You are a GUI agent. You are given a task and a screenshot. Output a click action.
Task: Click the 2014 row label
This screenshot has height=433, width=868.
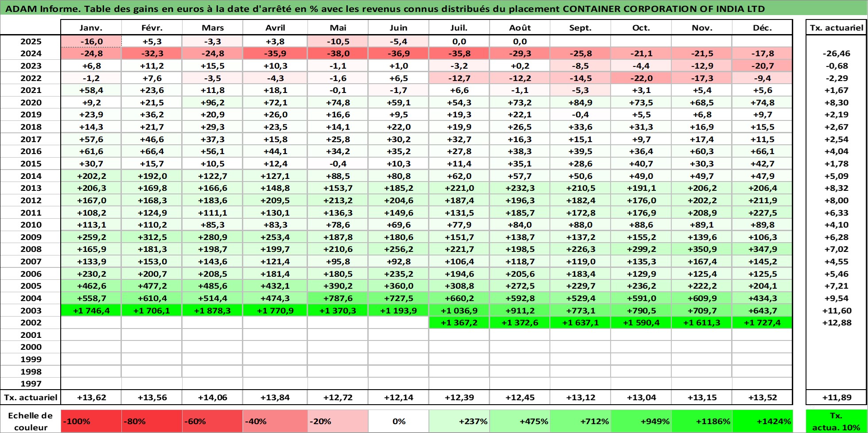coord(31,176)
